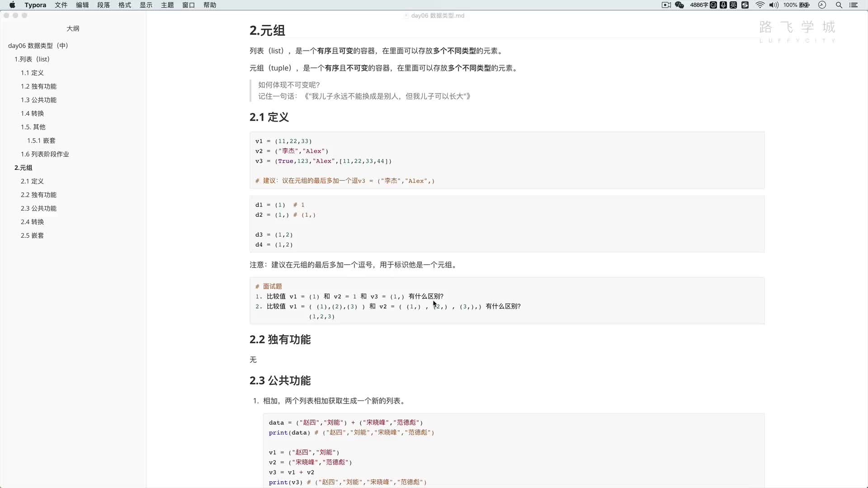Go to outline item 2.2 独有功能
This screenshot has width=868, height=488.
coord(38,195)
